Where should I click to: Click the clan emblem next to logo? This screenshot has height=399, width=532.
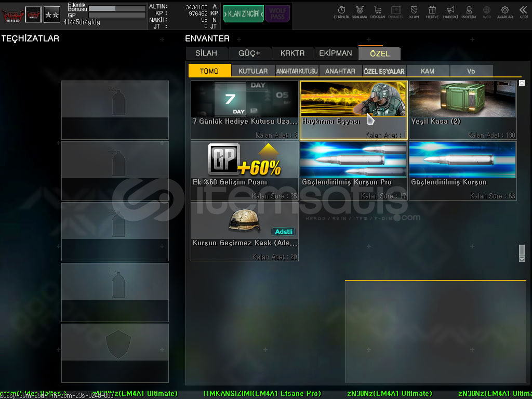33,15
